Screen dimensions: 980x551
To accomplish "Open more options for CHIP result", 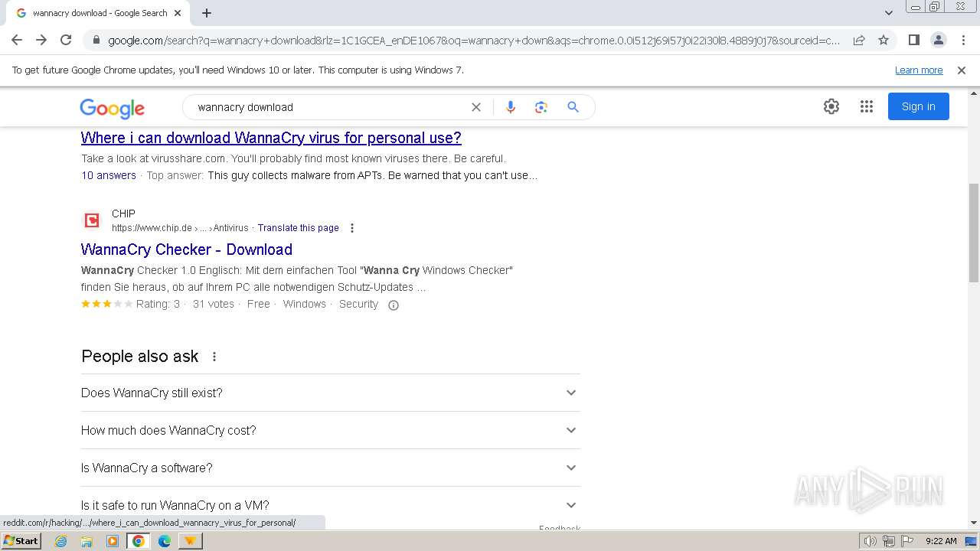I will click(352, 228).
